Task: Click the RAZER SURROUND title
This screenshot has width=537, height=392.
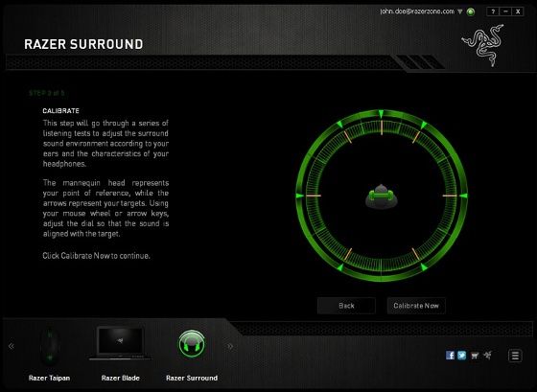Action: (x=83, y=44)
